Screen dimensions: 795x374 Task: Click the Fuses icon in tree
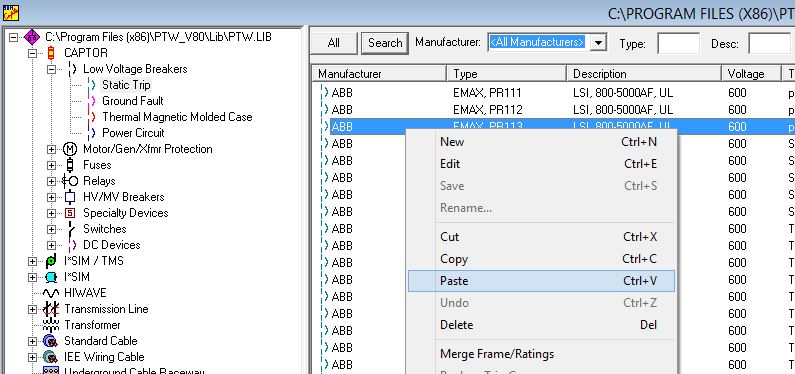click(x=70, y=165)
